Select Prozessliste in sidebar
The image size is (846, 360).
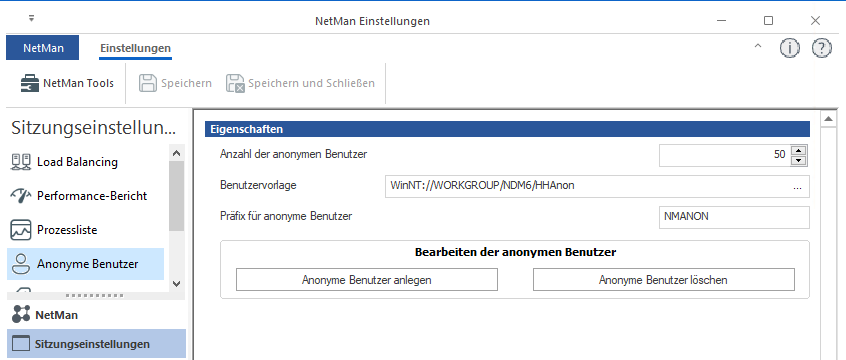point(85,230)
